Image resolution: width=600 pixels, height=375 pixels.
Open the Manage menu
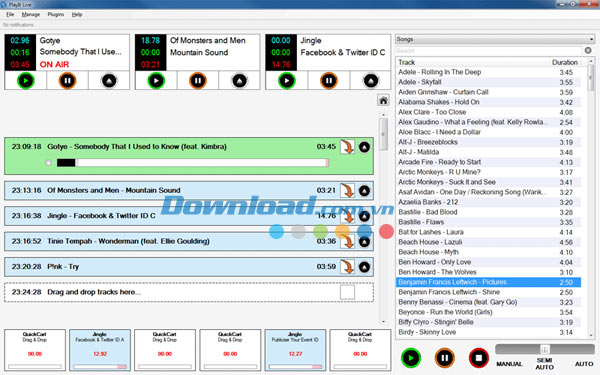31,15
